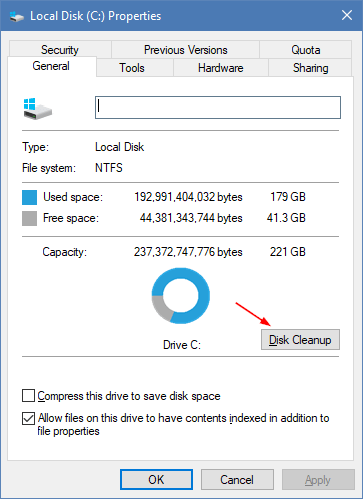Click the Cancel button
Screen dimensions: 363x499
(237, 480)
